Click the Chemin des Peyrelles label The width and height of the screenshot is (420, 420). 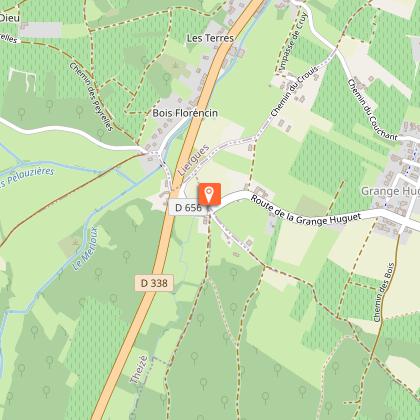point(91,97)
